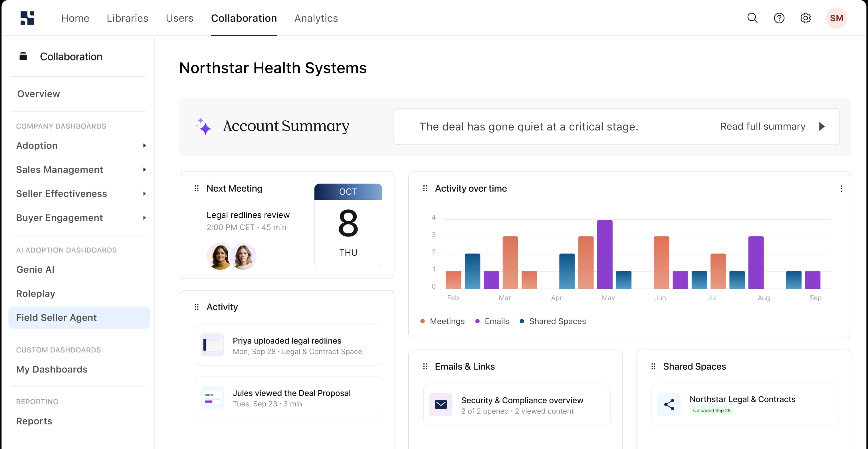Grab the Shared Spaces drag handle
This screenshot has height=449, width=868.
(x=653, y=366)
